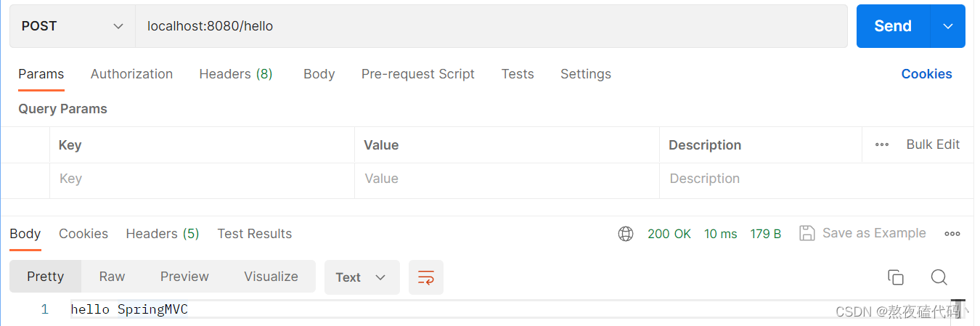
Task: Click the globe network information icon
Action: [x=626, y=234]
